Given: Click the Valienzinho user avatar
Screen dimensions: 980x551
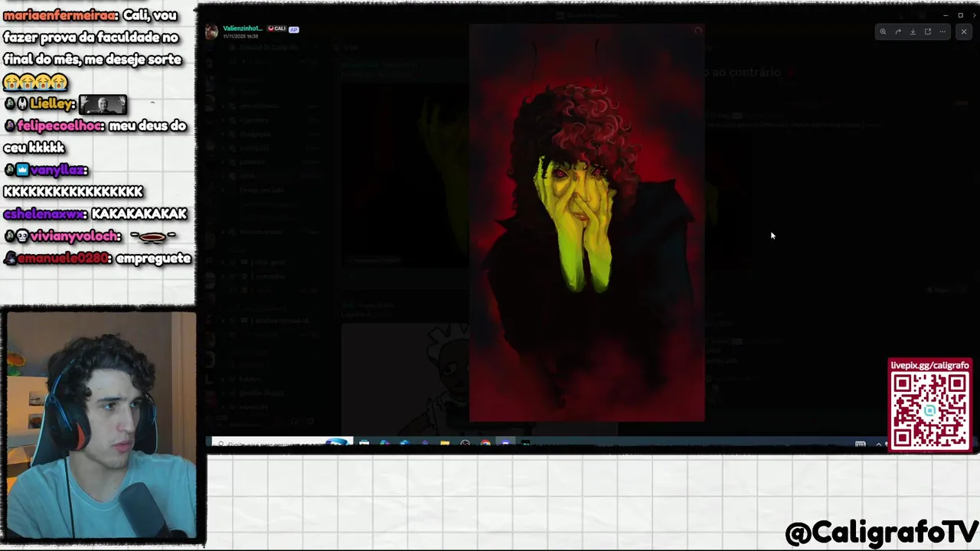Looking at the screenshot, I should tap(211, 31).
